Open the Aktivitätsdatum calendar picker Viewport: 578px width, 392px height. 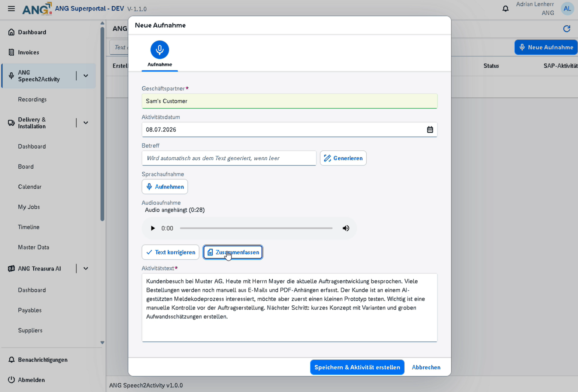tap(430, 129)
